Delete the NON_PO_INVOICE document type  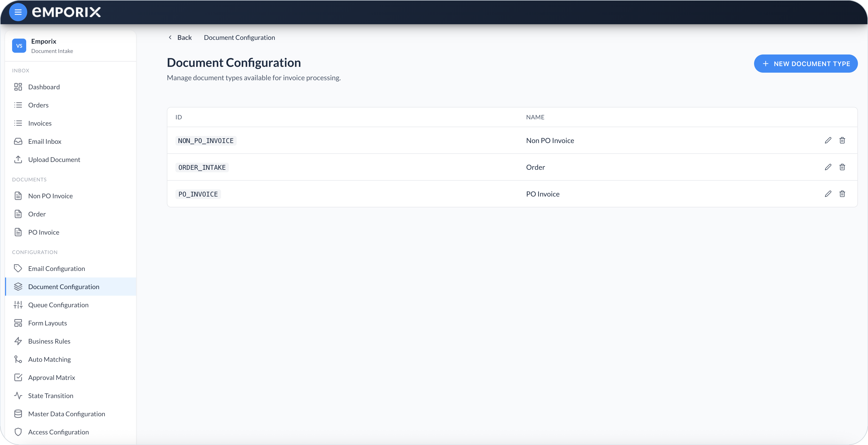pos(842,140)
